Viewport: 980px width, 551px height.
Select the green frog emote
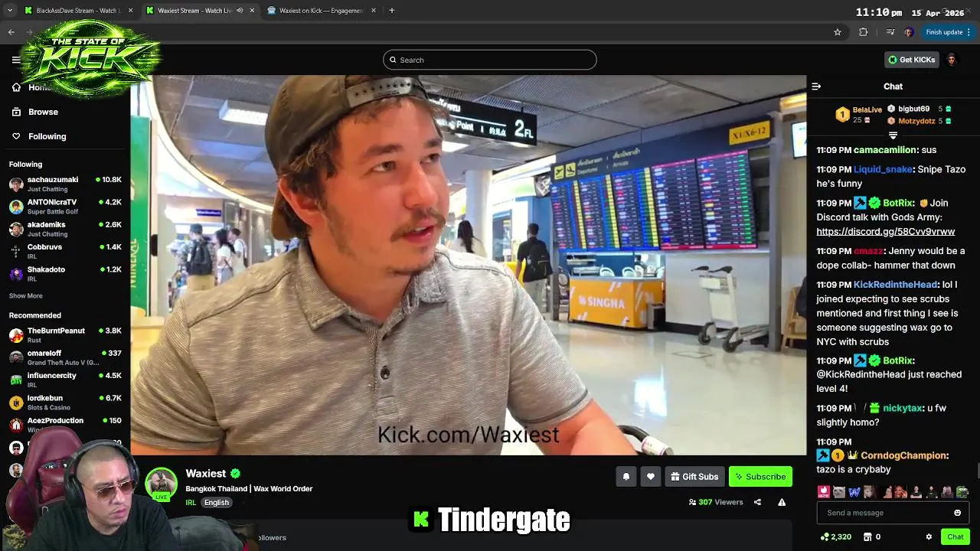coord(962,492)
